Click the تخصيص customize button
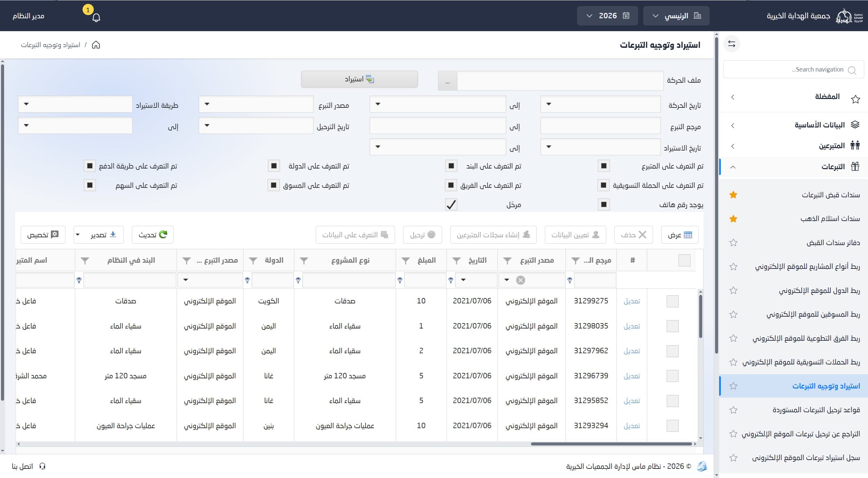Image resolution: width=868 pixels, height=478 pixels. point(43,235)
